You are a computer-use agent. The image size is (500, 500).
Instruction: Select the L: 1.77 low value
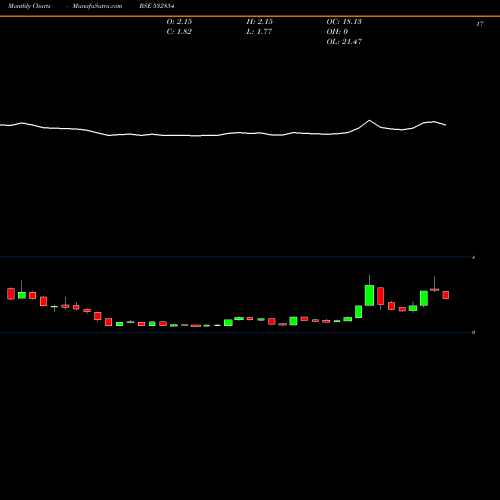click(259, 32)
